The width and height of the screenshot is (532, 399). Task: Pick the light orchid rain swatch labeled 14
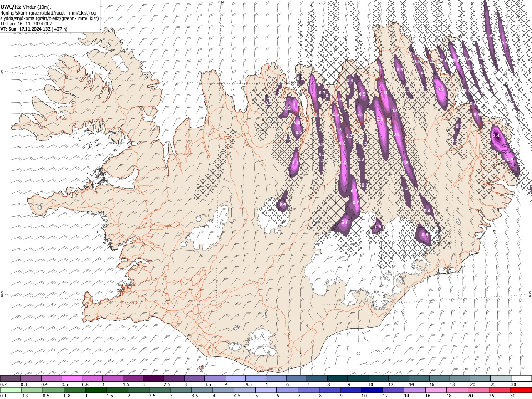click(415, 390)
